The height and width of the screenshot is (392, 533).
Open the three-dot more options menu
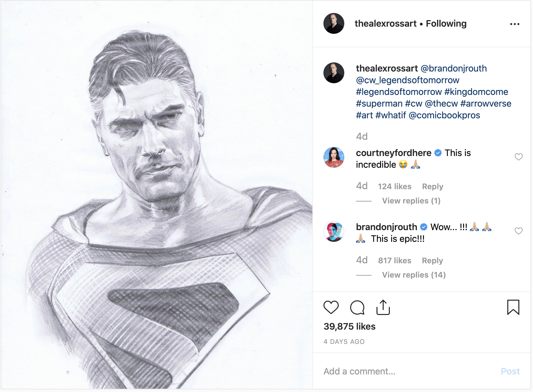(x=514, y=24)
